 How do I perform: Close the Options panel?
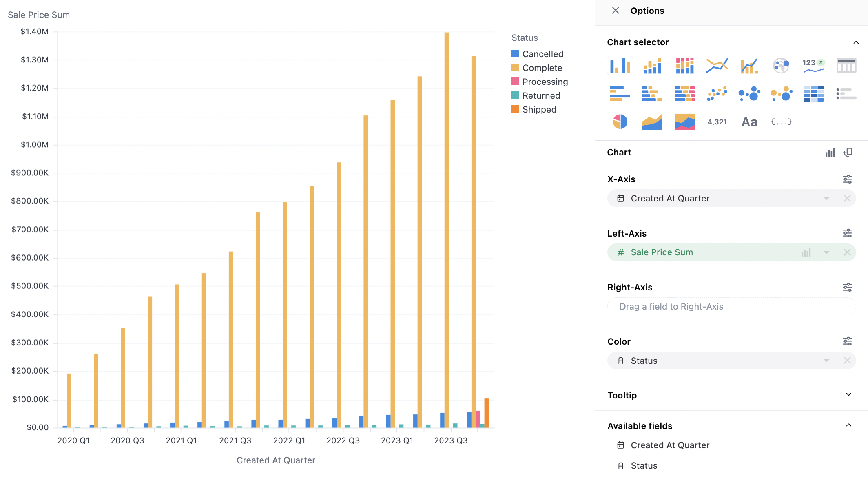click(616, 11)
